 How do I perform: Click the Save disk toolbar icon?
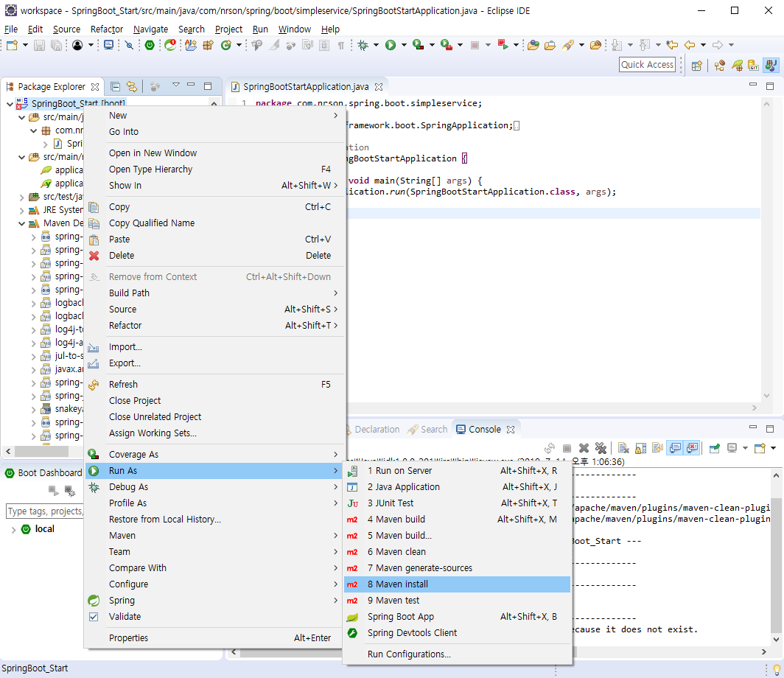pyautogui.click(x=39, y=45)
